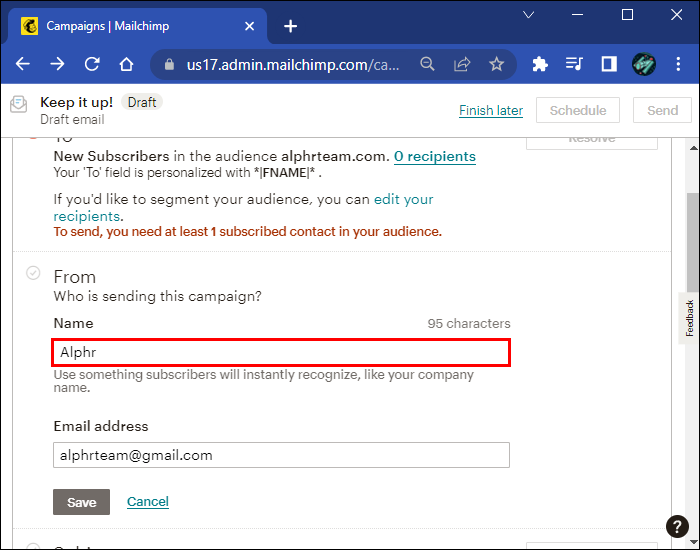Open the browser home page icon
700x550 pixels.
pyautogui.click(x=126, y=64)
